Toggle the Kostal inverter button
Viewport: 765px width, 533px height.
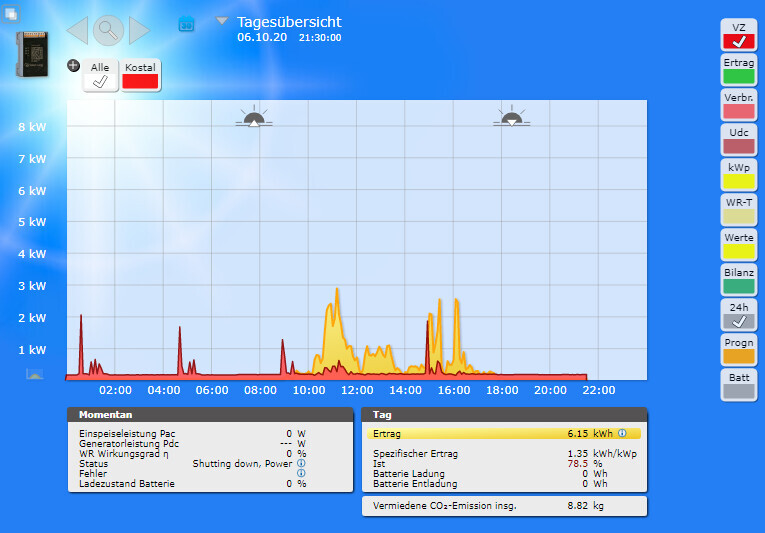pos(141,75)
